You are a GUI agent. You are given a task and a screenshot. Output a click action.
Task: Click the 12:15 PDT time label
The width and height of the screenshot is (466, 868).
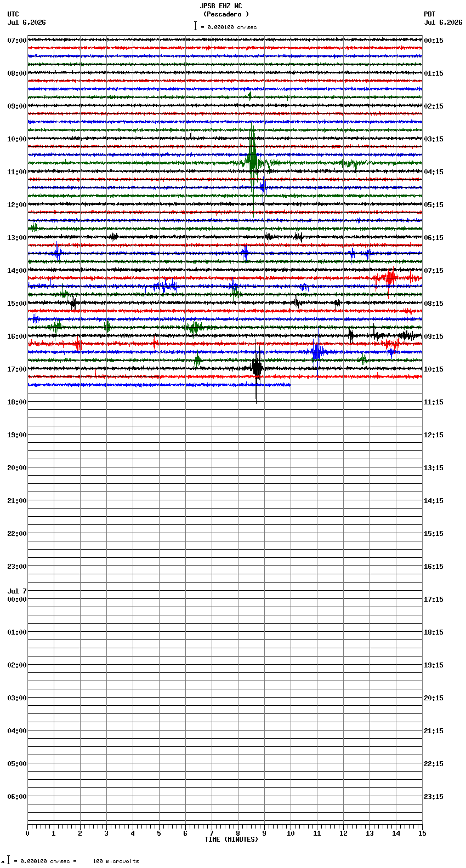tap(434, 435)
